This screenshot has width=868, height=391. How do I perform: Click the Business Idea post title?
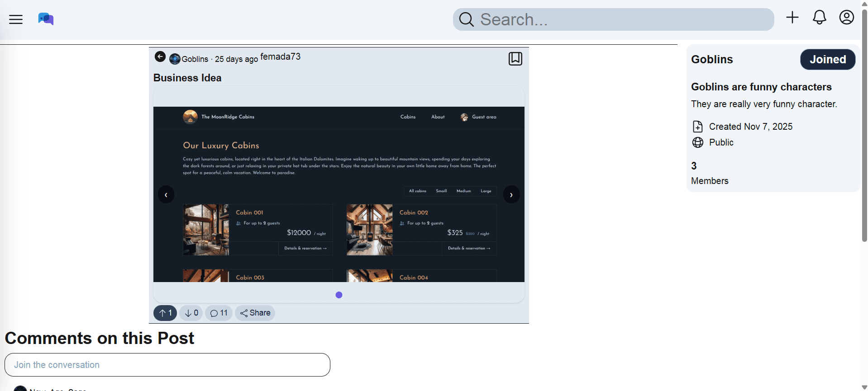coord(187,78)
